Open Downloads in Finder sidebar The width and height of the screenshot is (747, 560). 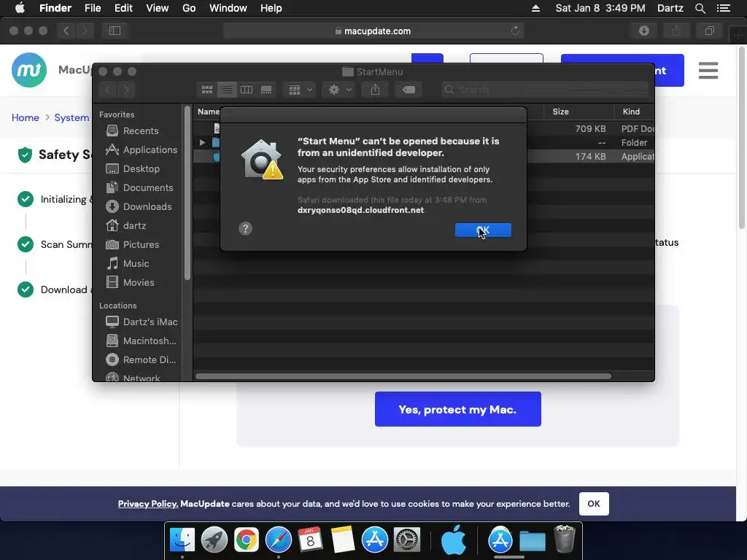point(138,206)
